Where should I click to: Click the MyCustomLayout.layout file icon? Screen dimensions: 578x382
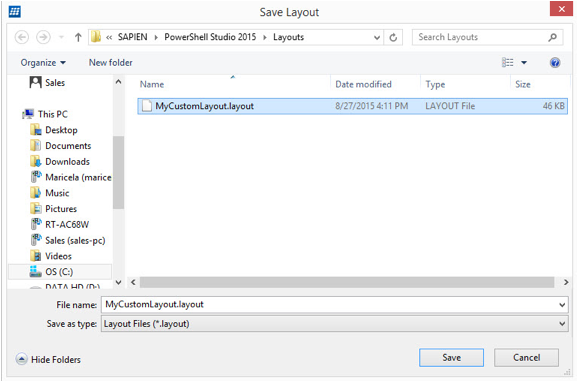147,106
